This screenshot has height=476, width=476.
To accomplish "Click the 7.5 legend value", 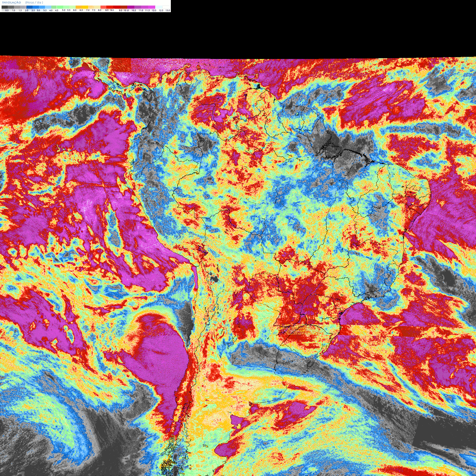I will [94, 10].
